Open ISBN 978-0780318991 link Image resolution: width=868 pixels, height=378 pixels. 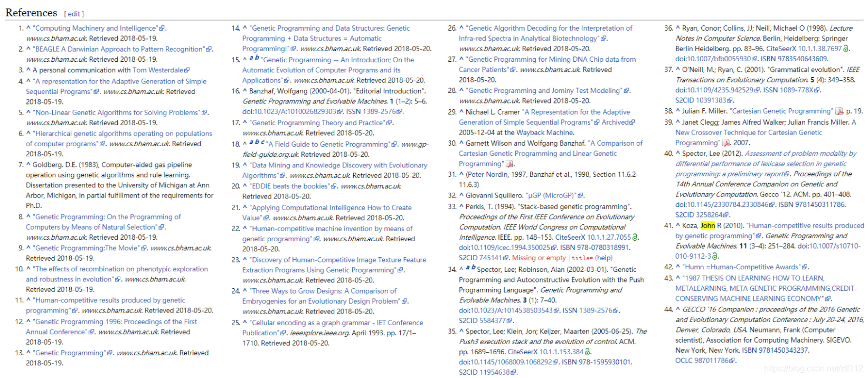595,248
